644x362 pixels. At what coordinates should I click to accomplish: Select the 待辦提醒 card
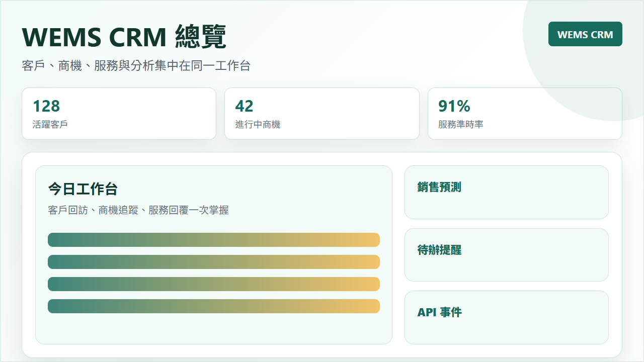(x=507, y=255)
